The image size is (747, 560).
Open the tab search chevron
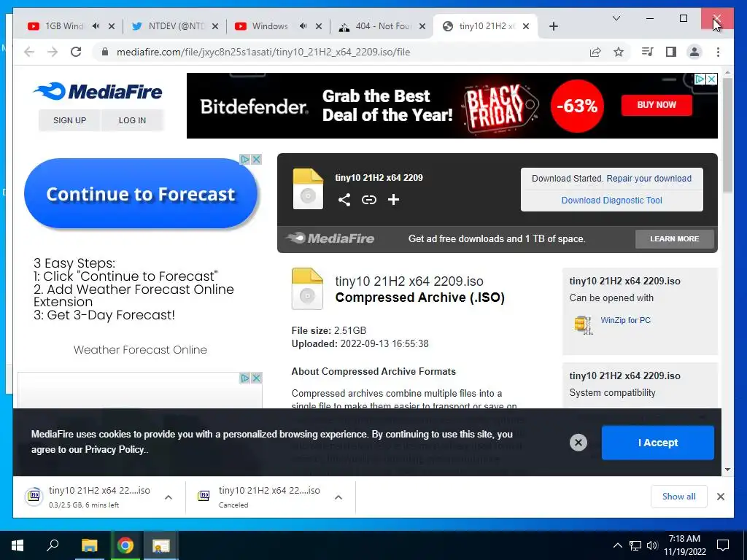click(616, 18)
